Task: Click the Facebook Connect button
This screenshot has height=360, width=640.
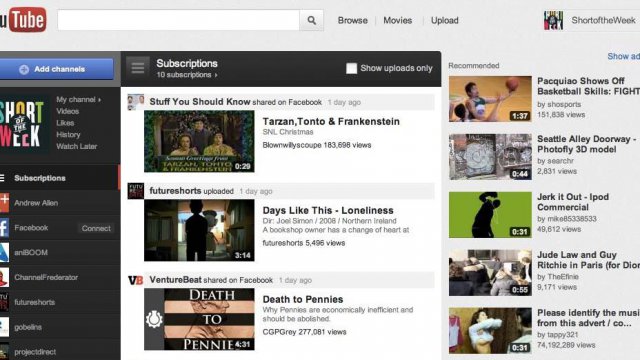Action: tap(96, 228)
